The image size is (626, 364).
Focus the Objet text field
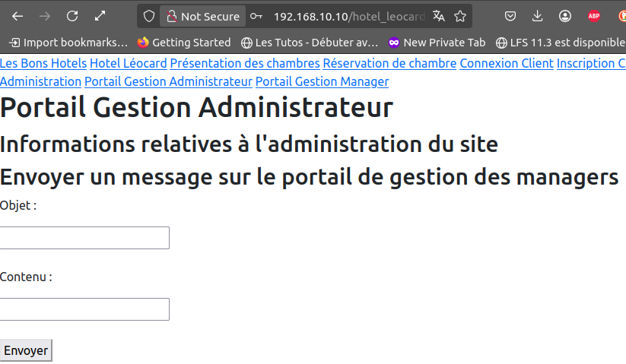click(84, 238)
